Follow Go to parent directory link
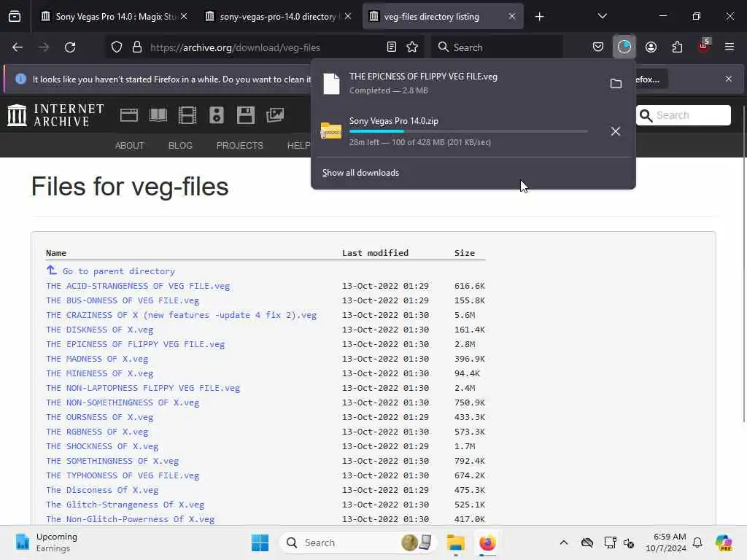The width and height of the screenshot is (747, 560). pos(119,271)
